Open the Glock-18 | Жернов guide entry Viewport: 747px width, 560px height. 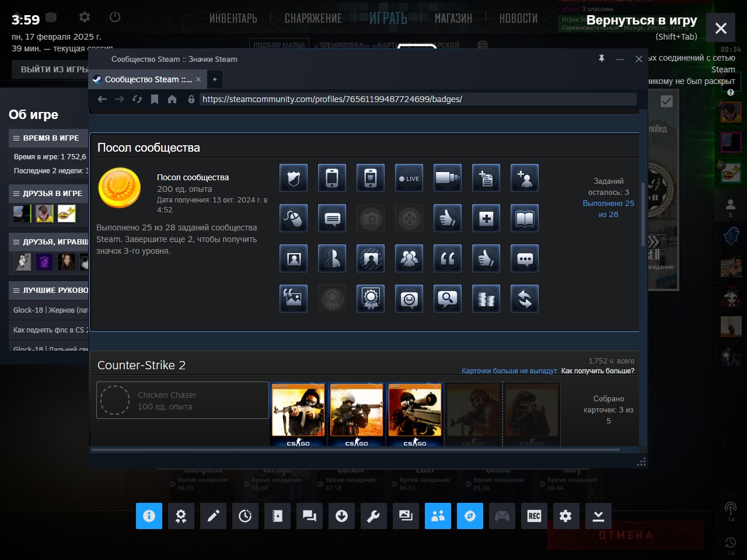click(x=51, y=310)
